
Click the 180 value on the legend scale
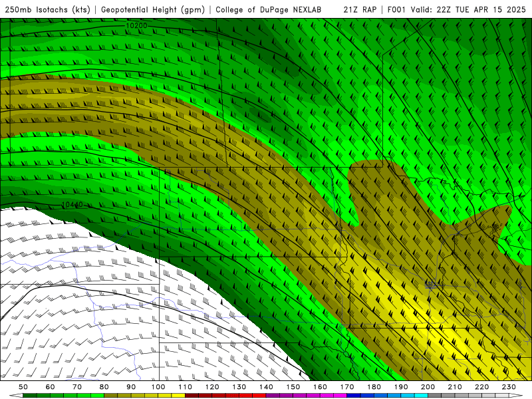coord(374,387)
